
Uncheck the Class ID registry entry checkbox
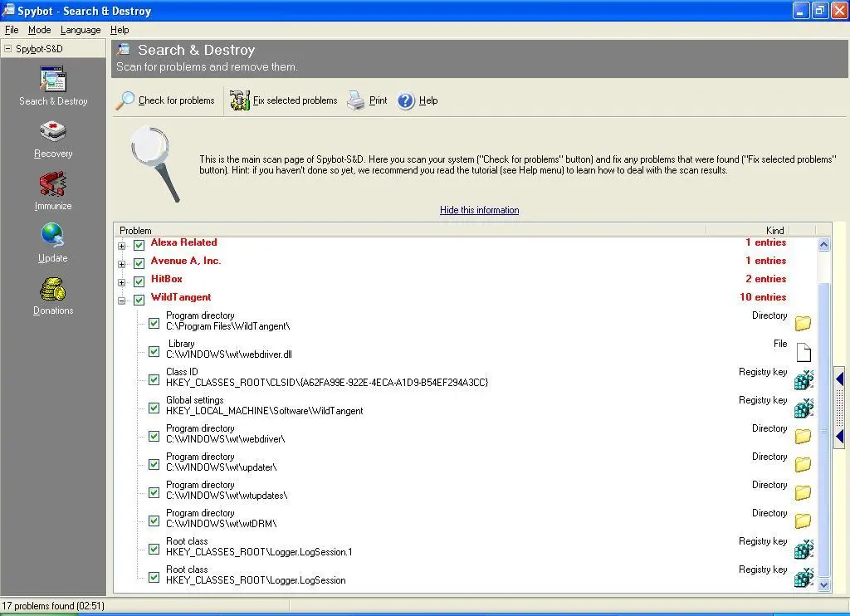(154, 379)
